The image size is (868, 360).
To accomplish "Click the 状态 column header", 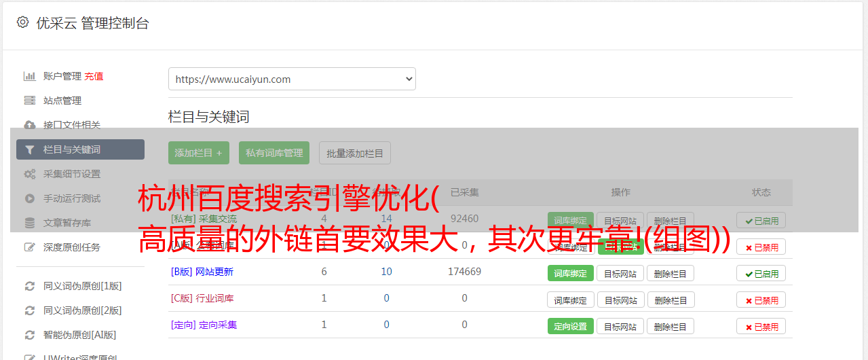I will pyautogui.click(x=761, y=192).
